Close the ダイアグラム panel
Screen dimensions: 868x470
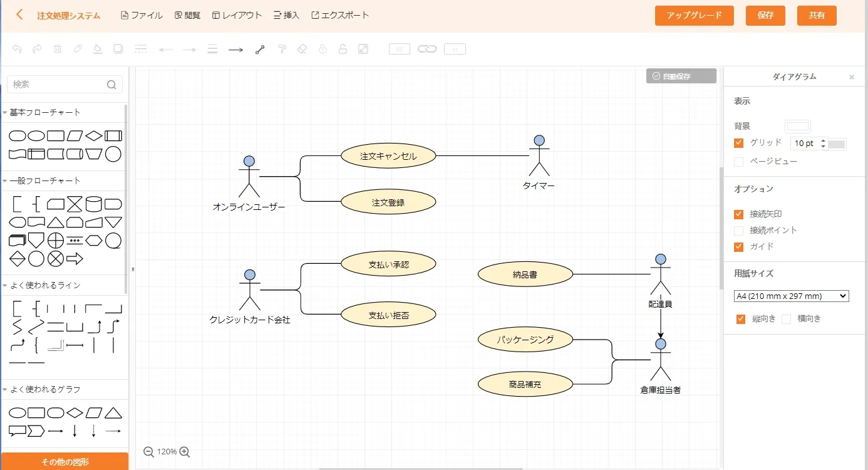point(852,77)
